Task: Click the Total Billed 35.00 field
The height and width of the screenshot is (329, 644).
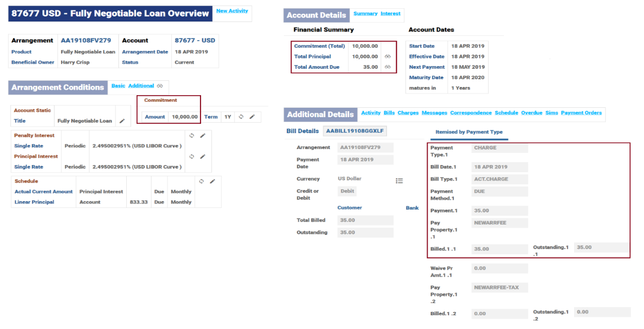Action: [x=365, y=220]
